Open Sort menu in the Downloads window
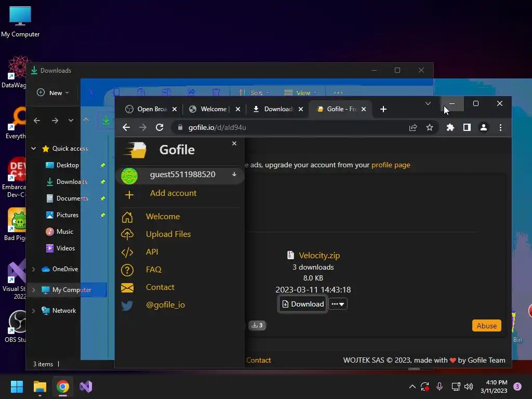Screen dimensions: 532x399 point(254,92)
